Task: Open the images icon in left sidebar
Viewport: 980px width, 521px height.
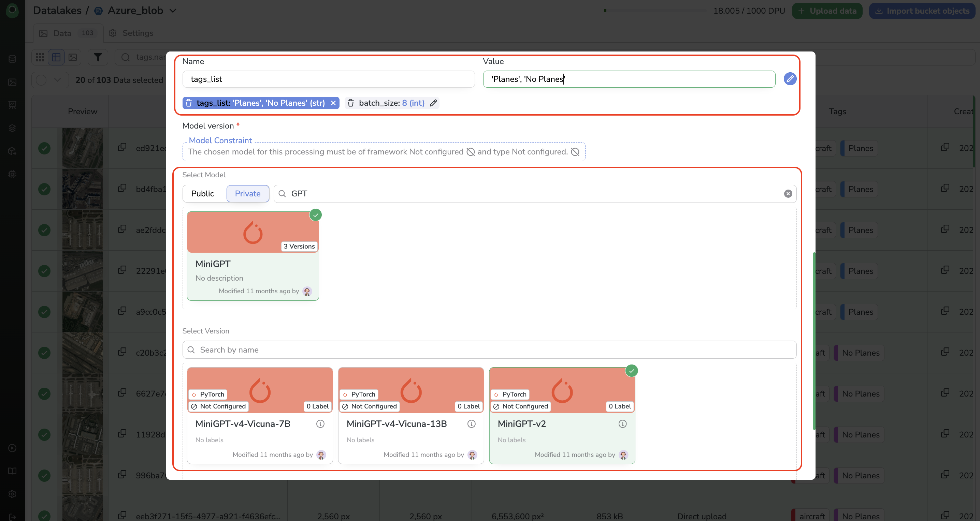Action: pos(12,82)
